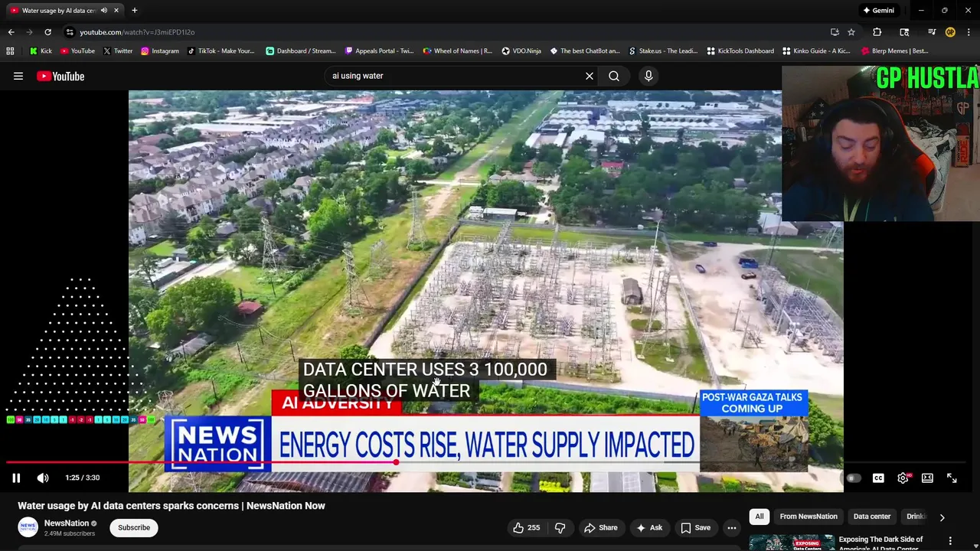Open the Kick bookmark
The width and height of the screenshot is (980, 551).
41,51
